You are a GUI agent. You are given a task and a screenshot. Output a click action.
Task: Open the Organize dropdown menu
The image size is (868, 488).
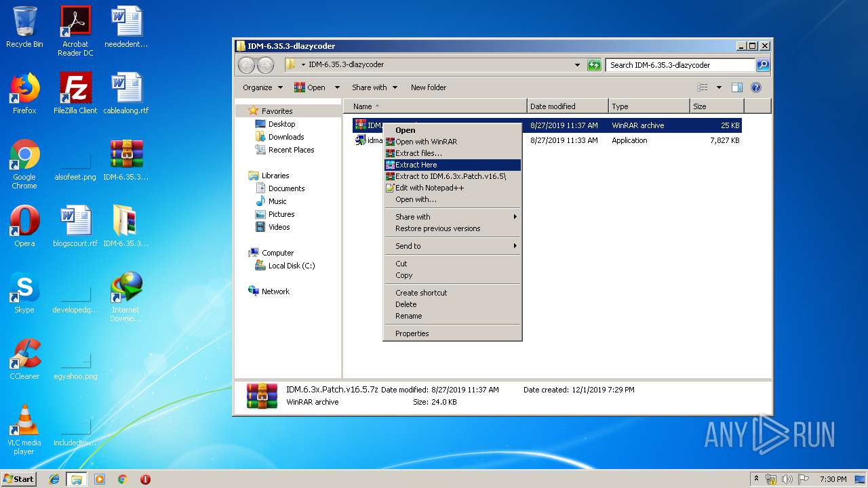pyautogui.click(x=262, y=87)
